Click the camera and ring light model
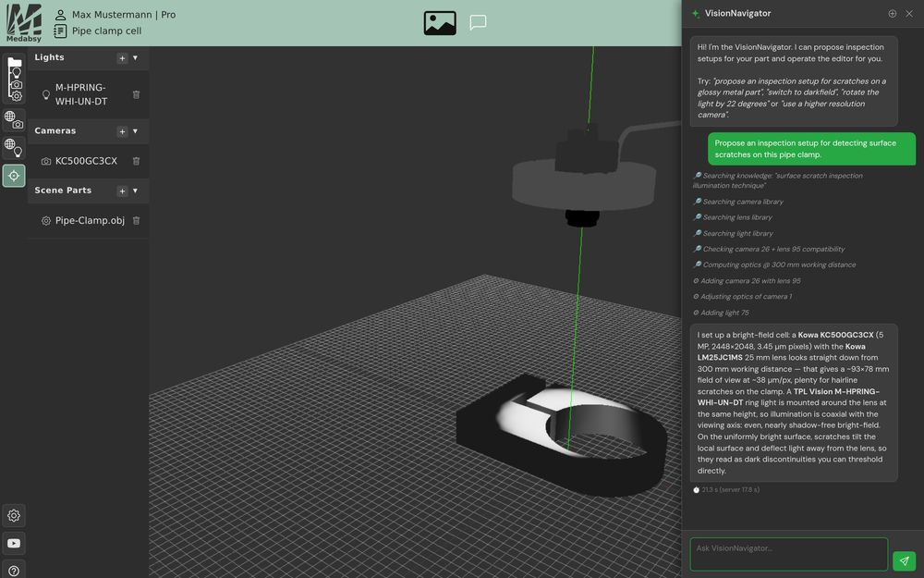Screen dimensions: 924x578 pyautogui.click(x=583, y=177)
